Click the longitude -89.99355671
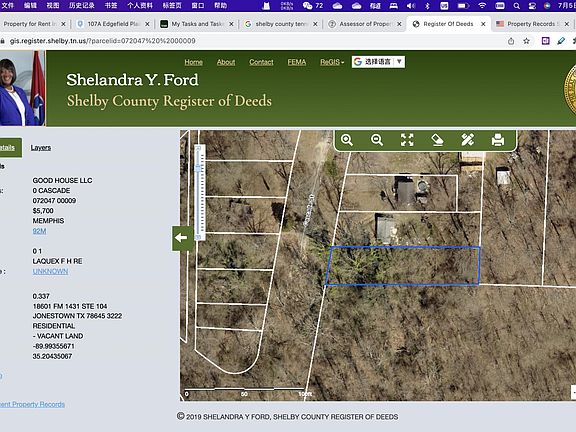 click(53, 346)
